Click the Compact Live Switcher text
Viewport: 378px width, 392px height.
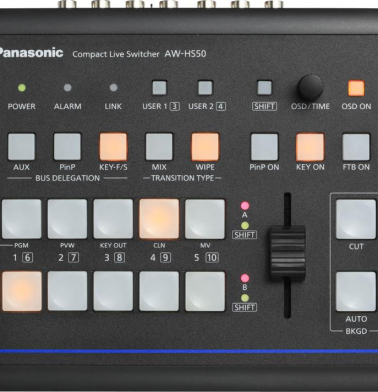tap(116, 54)
